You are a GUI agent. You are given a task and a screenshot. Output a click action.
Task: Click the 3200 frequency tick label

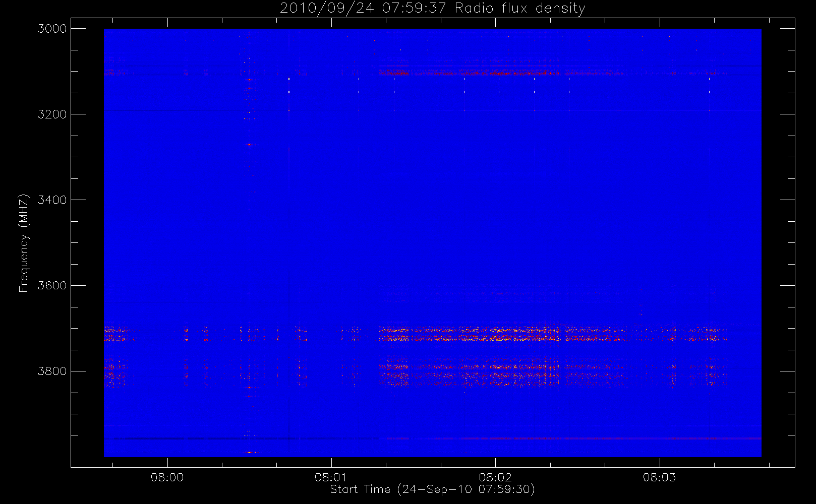coord(52,114)
